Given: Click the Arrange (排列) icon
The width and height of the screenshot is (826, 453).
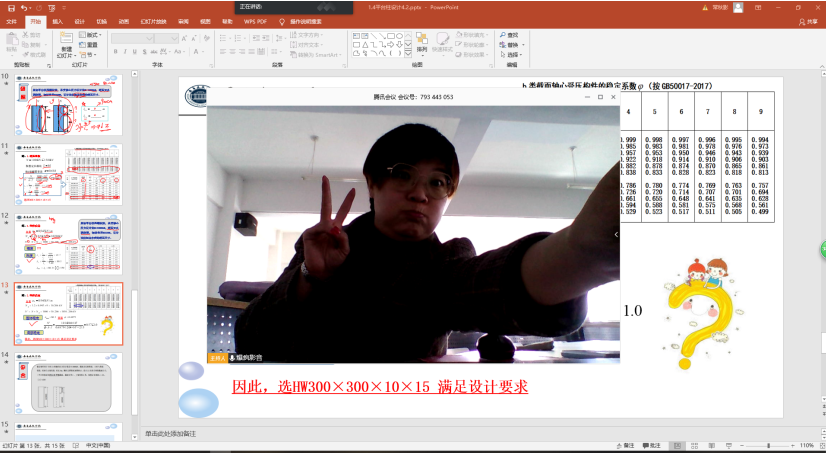Looking at the screenshot, I should coord(421,42).
